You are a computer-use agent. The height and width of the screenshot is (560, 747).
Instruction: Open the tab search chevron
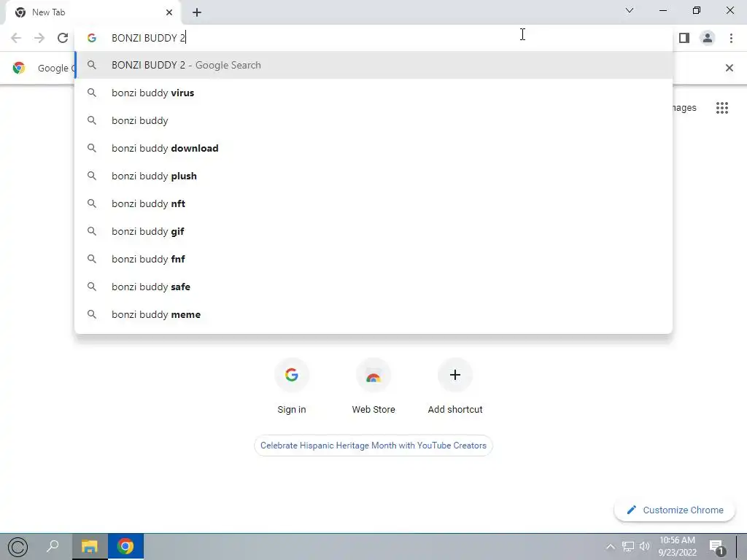630,10
